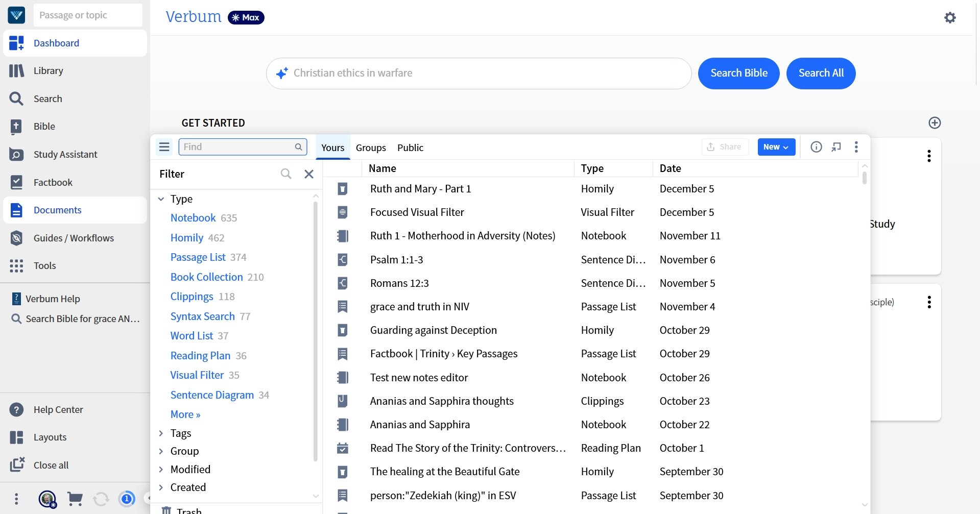Click the Share button

725,147
